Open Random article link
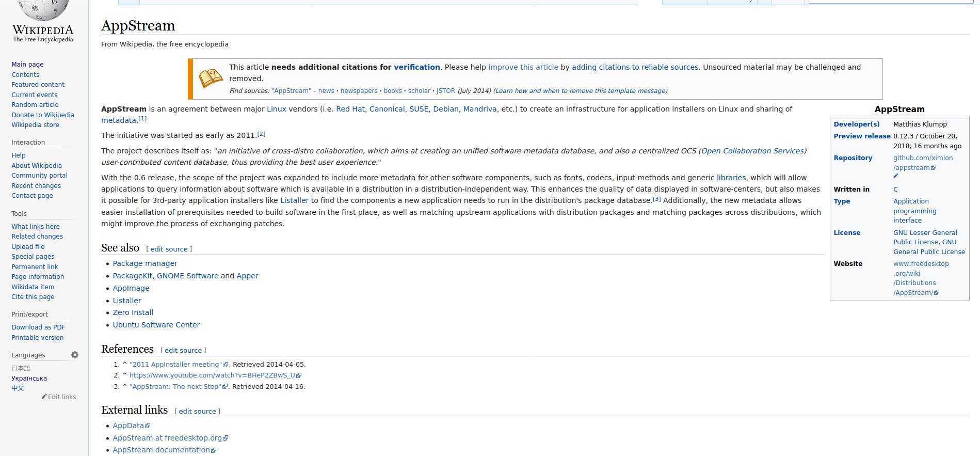The image size is (980, 456). coord(35,105)
